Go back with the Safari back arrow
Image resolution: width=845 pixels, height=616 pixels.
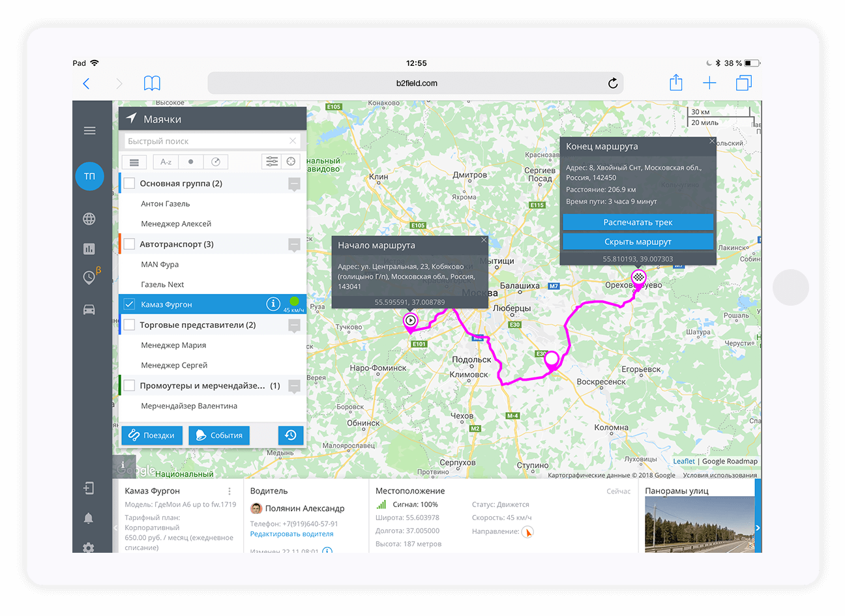86,83
